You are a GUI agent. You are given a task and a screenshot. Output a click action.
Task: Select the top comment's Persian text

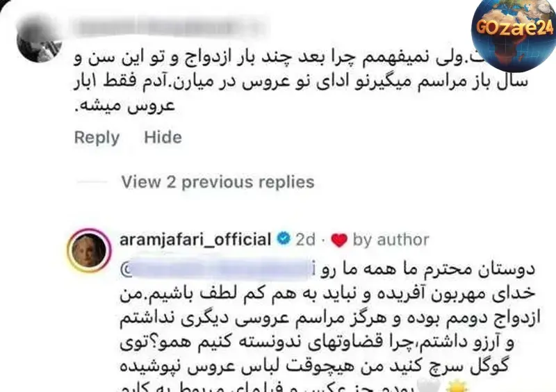coord(301,82)
